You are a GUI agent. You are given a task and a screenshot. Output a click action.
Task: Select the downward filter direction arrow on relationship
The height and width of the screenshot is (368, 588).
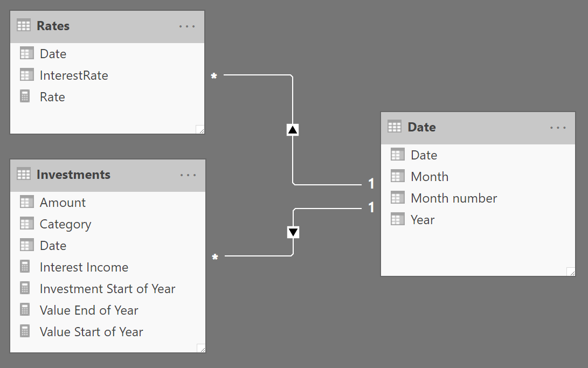[293, 232]
